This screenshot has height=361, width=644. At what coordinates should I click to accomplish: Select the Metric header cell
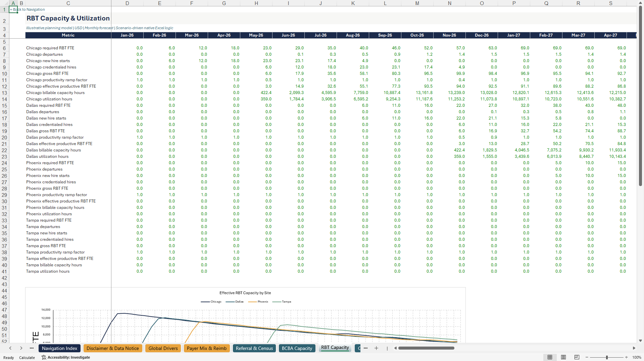[68, 35]
